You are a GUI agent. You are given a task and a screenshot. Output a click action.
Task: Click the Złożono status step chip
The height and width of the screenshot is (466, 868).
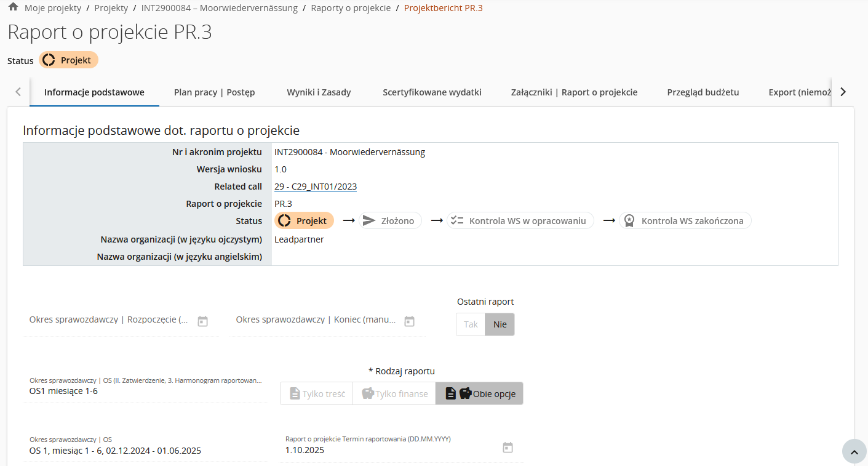click(390, 221)
